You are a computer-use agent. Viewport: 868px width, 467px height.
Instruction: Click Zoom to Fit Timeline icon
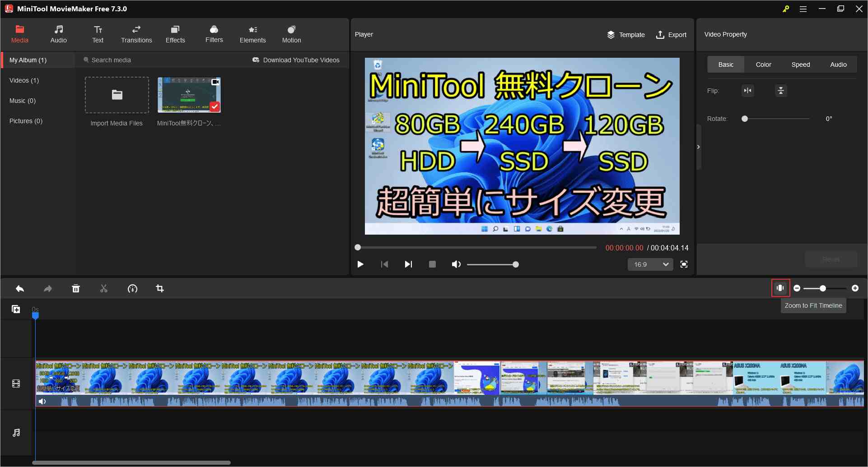(x=780, y=288)
